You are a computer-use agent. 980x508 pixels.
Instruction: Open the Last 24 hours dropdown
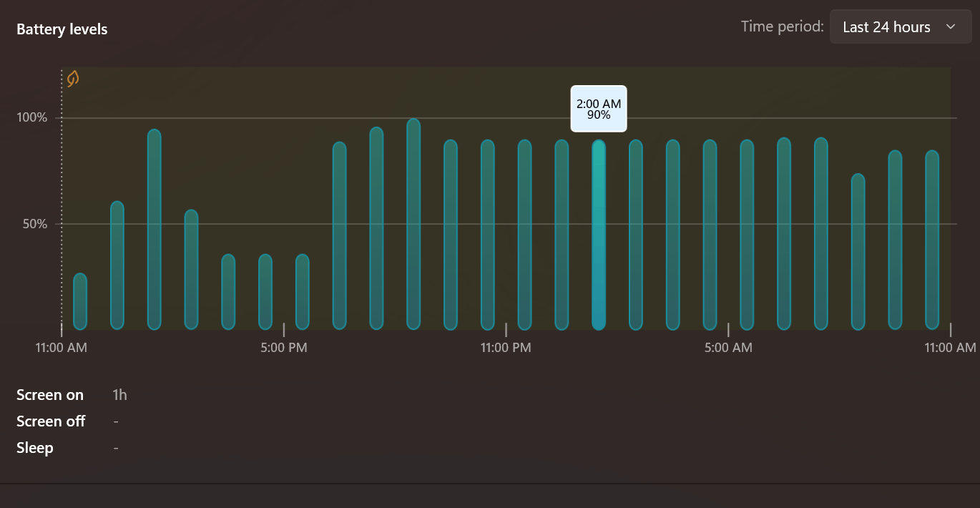point(901,27)
